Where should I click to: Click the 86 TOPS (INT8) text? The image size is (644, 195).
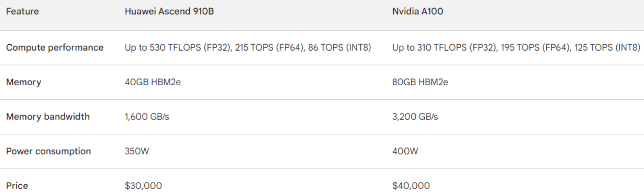(339, 47)
